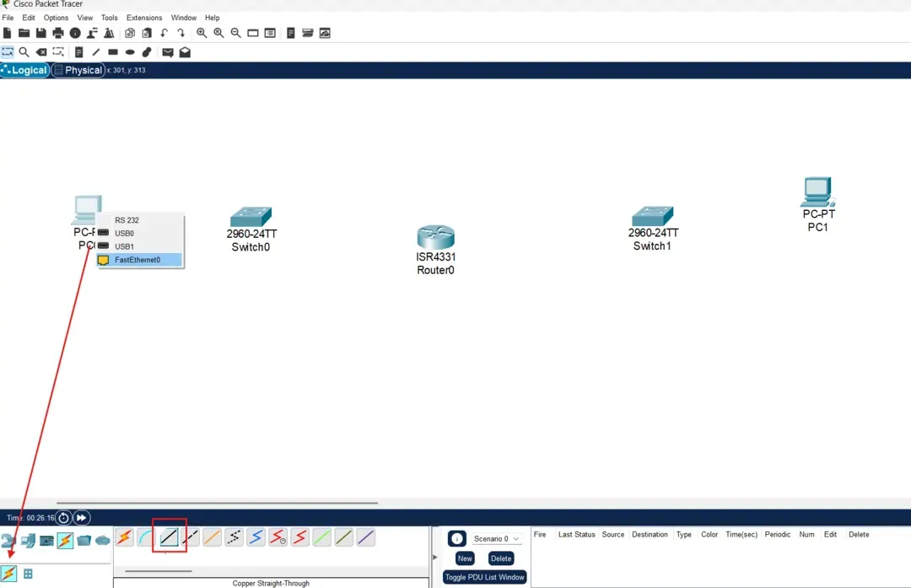This screenshot has height=588, width=911.
Task: Choose the Resize Shape tool
Action: pos(58,52)
